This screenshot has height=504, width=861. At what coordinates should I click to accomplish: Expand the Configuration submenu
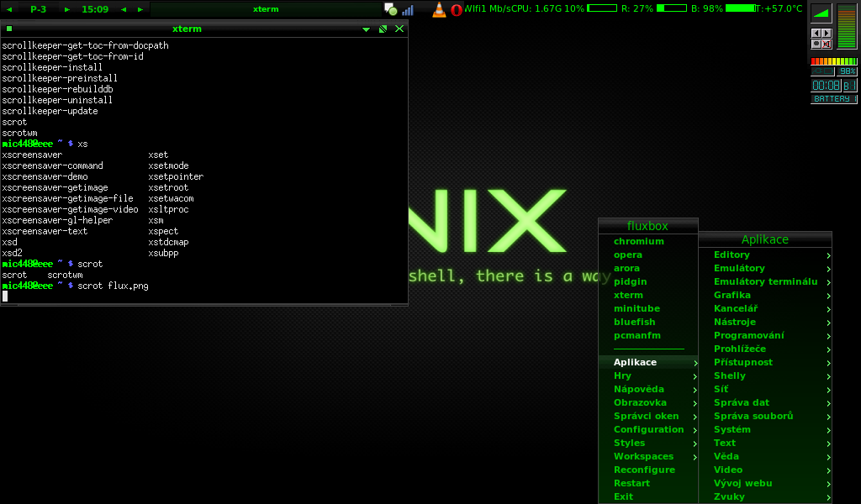pyautogui.click(x=648, y=429)
